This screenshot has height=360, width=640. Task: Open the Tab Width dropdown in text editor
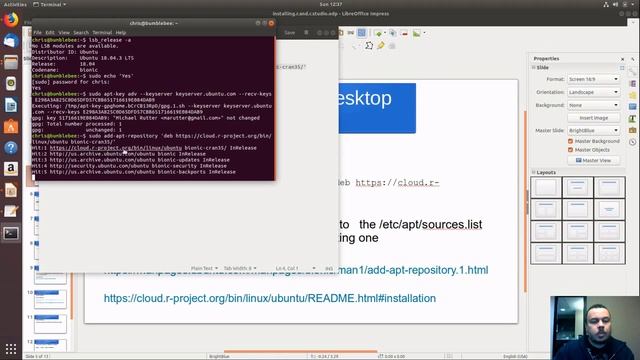240,268
